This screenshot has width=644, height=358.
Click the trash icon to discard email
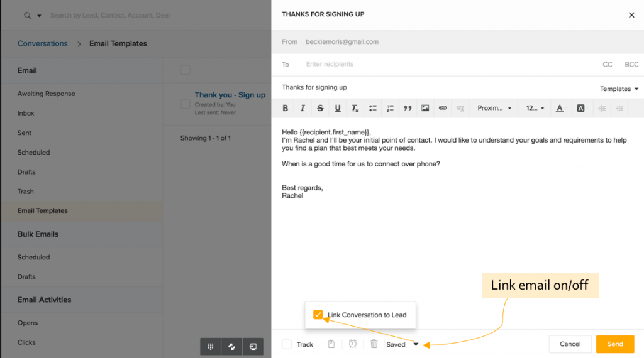(x=374, y=344)
